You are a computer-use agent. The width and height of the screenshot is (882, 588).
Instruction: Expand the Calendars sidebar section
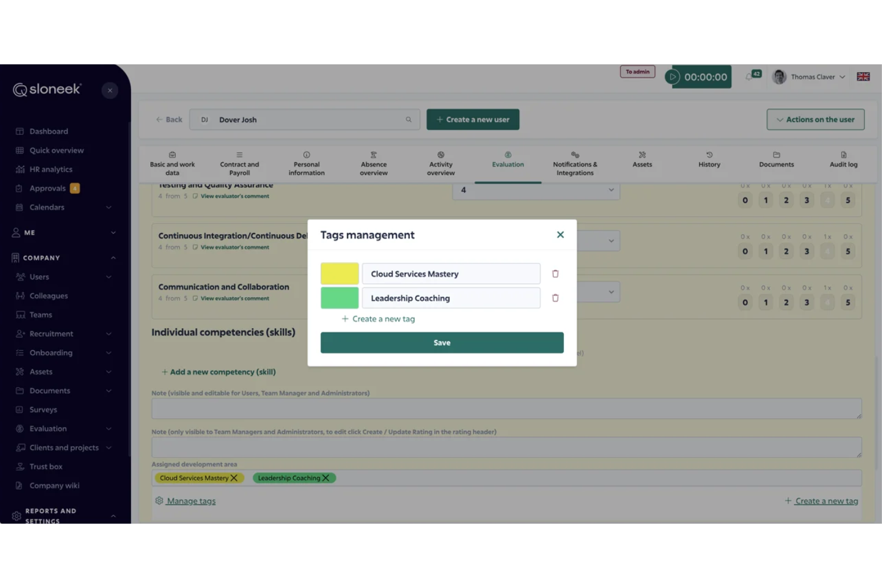[109, 207]
